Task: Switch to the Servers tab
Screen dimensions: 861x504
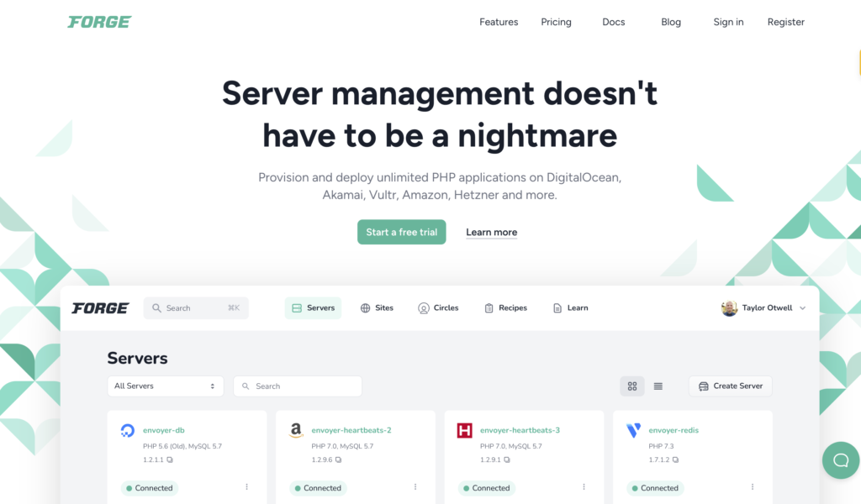Action: (x=313, y=307)
